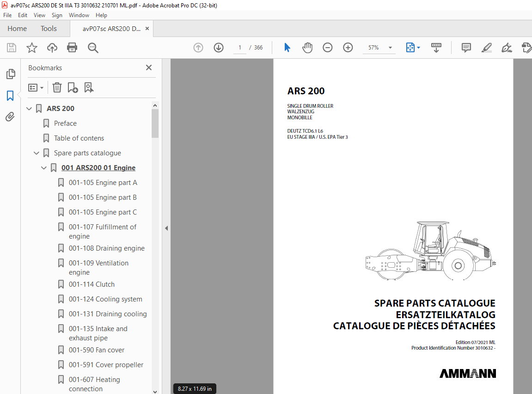Open the Help menu
This screenshot has height=394, width=532.
coord(101,15)
